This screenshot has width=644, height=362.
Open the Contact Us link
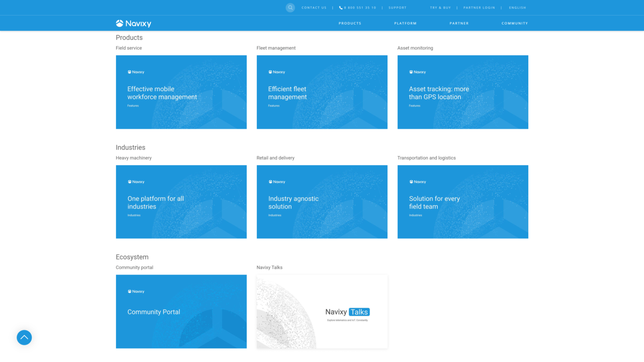pyautogui.click(x=314, y=8)
